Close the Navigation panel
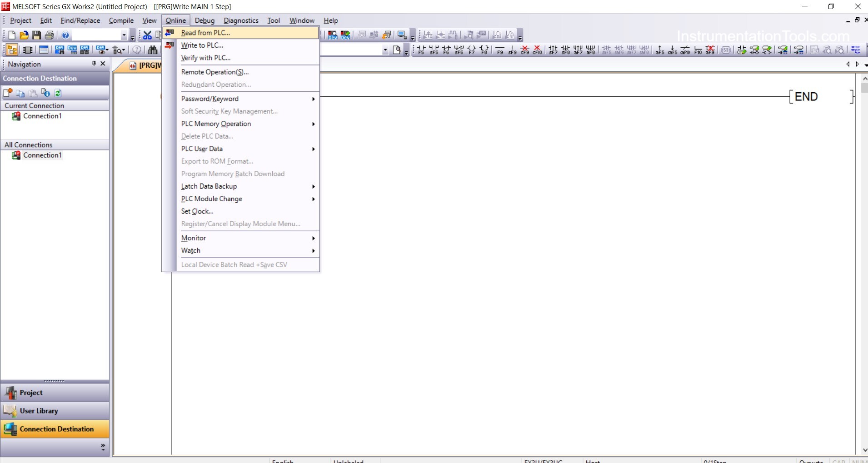The width and height of the screenshot is (868, 463). click(103, 64)
